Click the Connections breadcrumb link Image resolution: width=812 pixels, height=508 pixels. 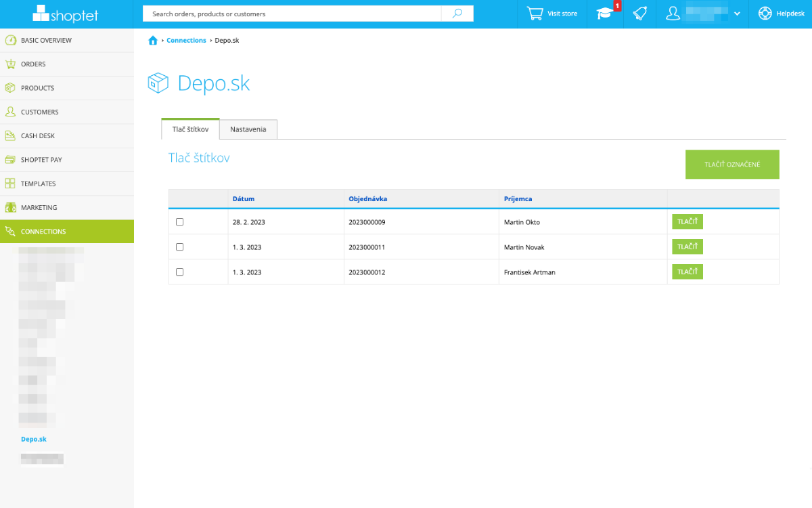point(186,41)
